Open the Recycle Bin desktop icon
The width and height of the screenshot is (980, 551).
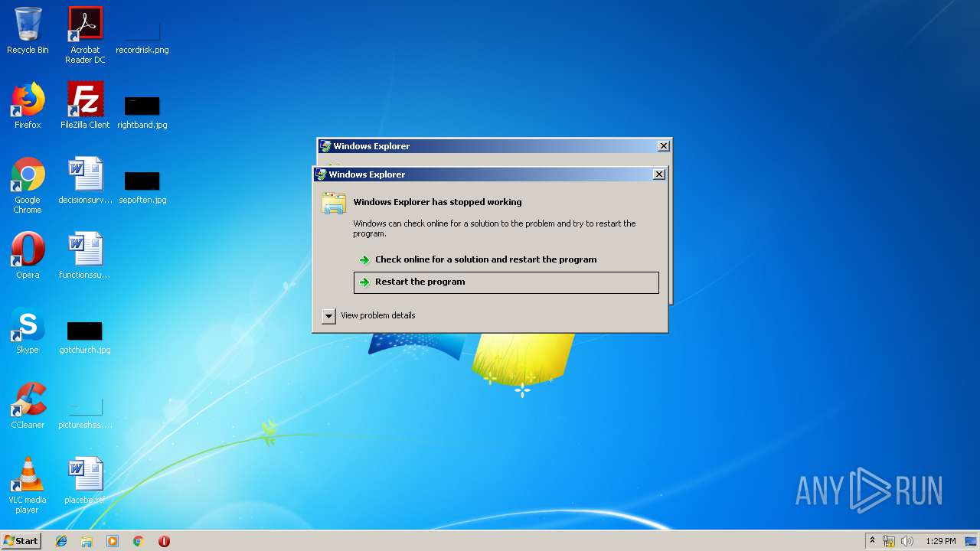tap(28, 31)
